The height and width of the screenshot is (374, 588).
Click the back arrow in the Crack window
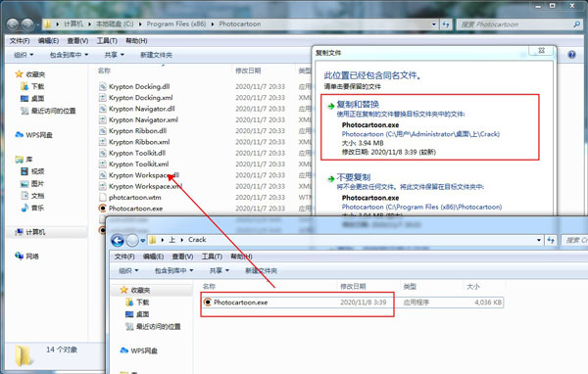[118, 240]
